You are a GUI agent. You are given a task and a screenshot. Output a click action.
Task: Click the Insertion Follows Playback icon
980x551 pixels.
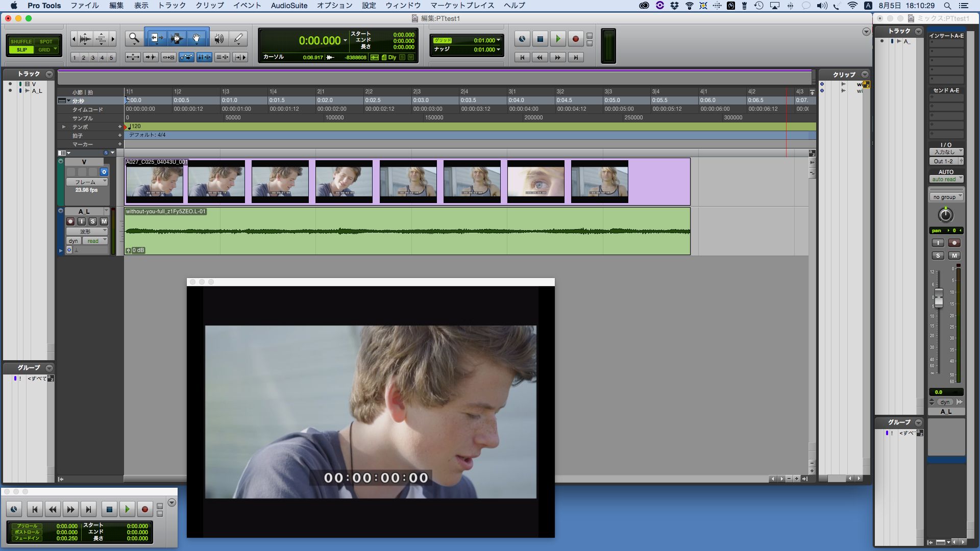[240, 57]
